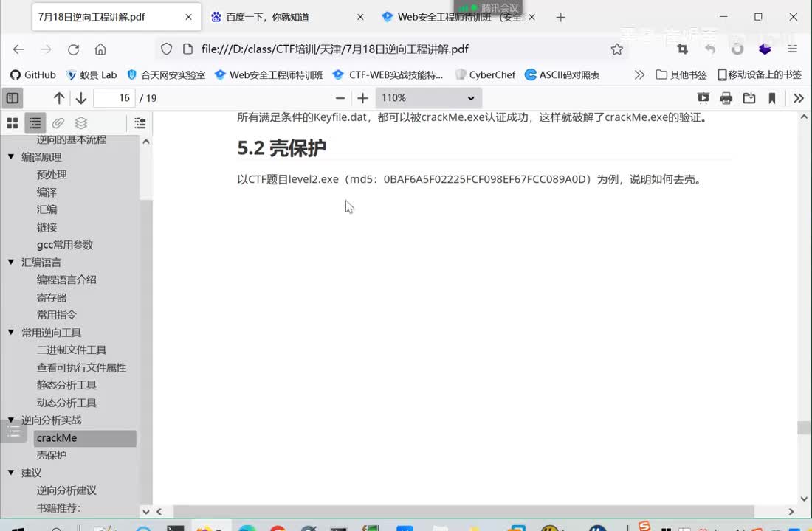Open the 链接 outline entry

pyautogui.click(x=47, y=226)
